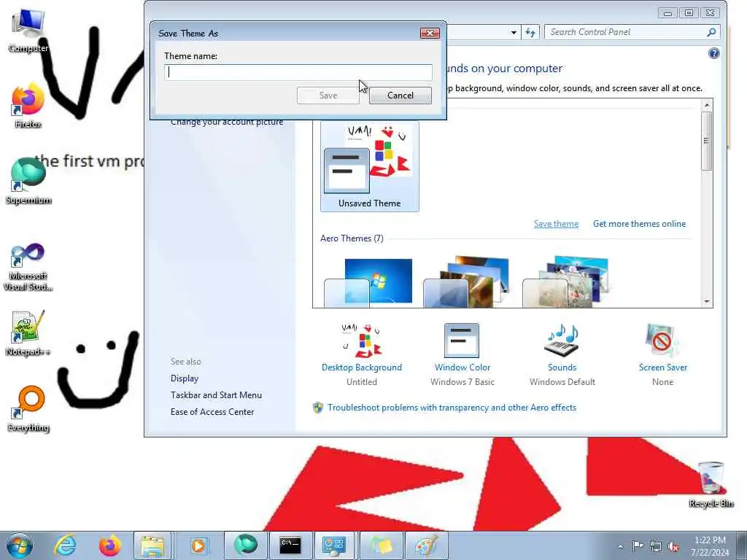Open Change your account picture link
Screen dimensions: 747x560
227,122
